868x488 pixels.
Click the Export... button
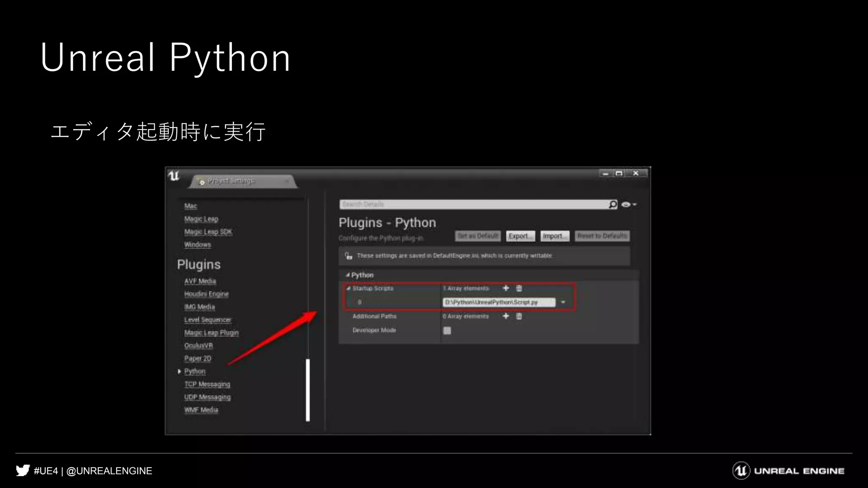tap(520, 236)
